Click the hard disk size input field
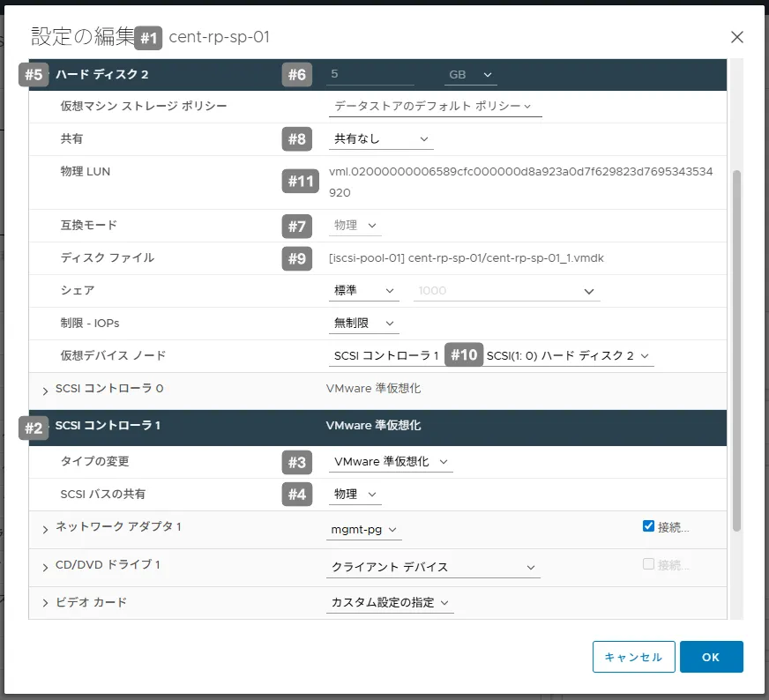 [379, 75]
